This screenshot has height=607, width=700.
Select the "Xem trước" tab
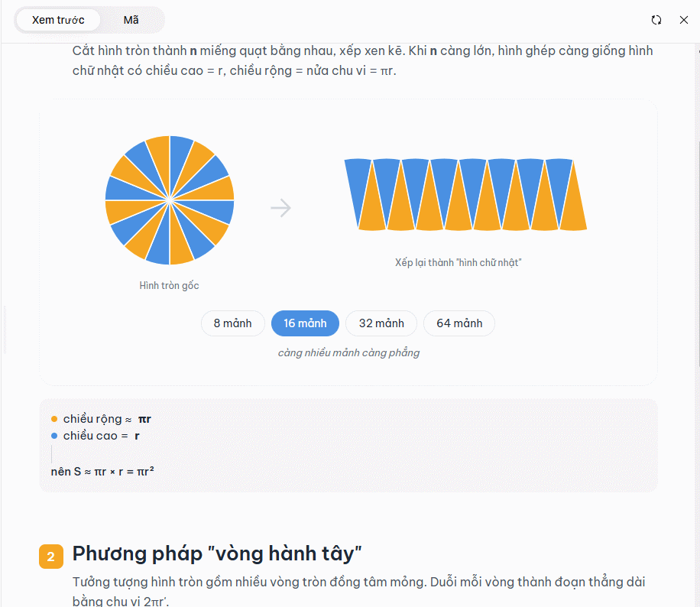59,21
